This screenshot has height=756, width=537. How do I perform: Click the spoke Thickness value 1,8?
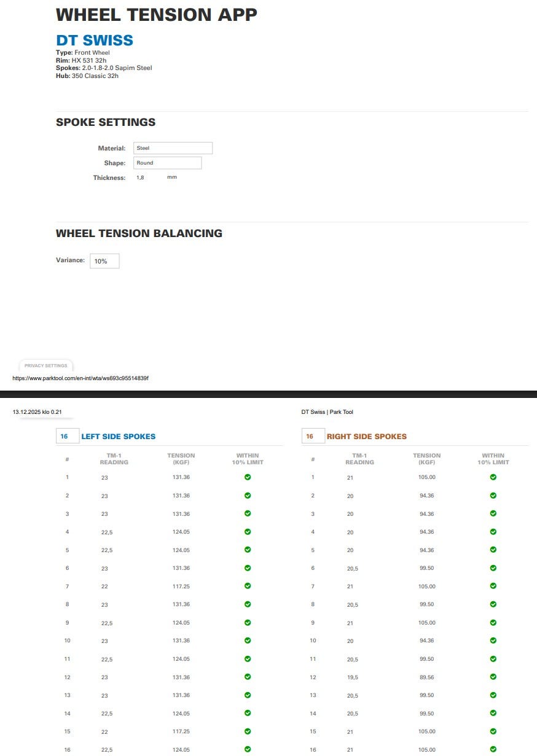point(140,177)
